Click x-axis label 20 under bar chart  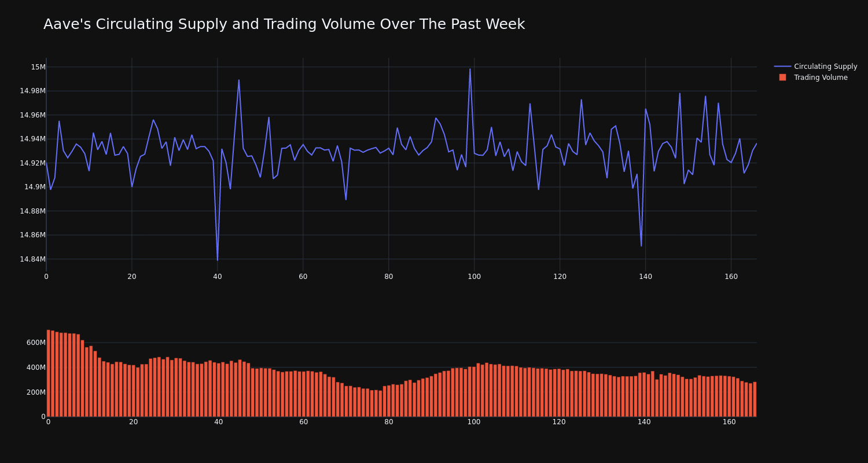(x=134, y=422)
